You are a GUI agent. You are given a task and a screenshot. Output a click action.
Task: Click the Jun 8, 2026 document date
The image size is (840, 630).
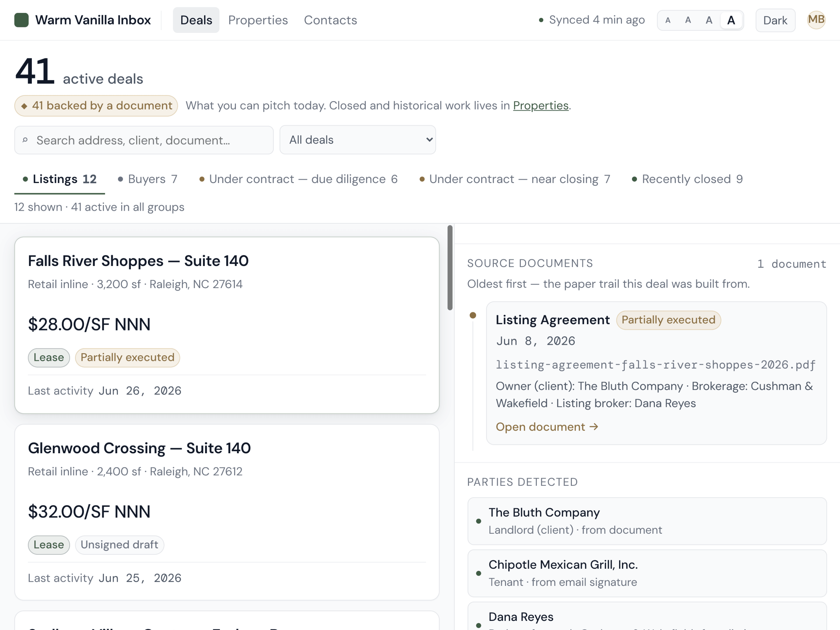(x=535, y=341)
